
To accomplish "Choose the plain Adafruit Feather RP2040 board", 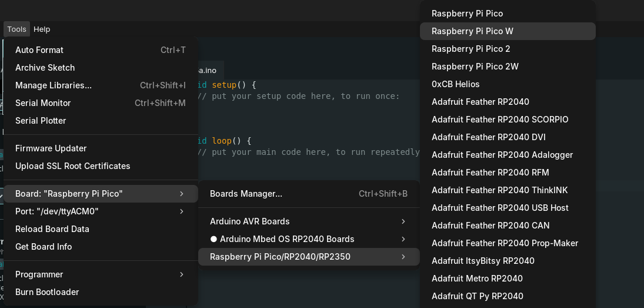I will click(x=508, y=102).
